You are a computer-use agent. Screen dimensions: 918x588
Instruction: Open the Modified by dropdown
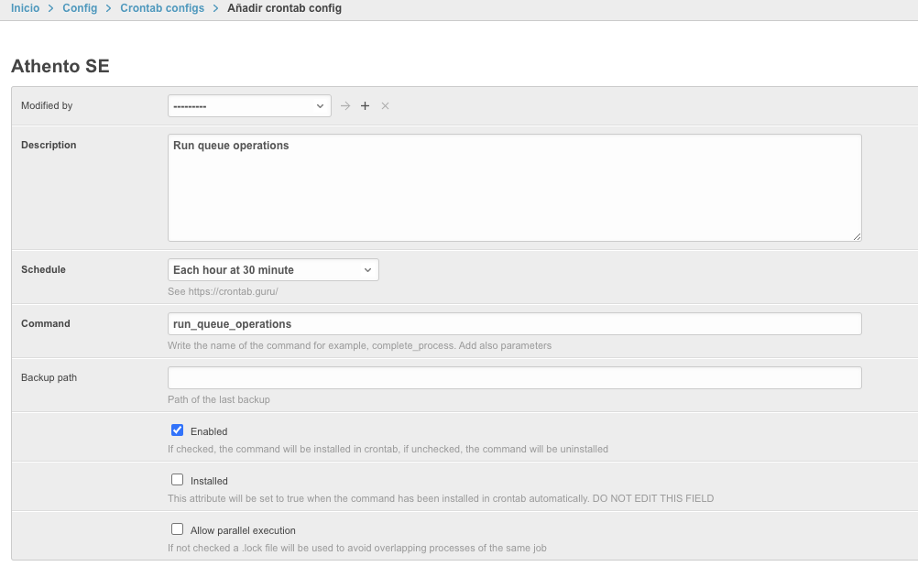click(249, 106)
